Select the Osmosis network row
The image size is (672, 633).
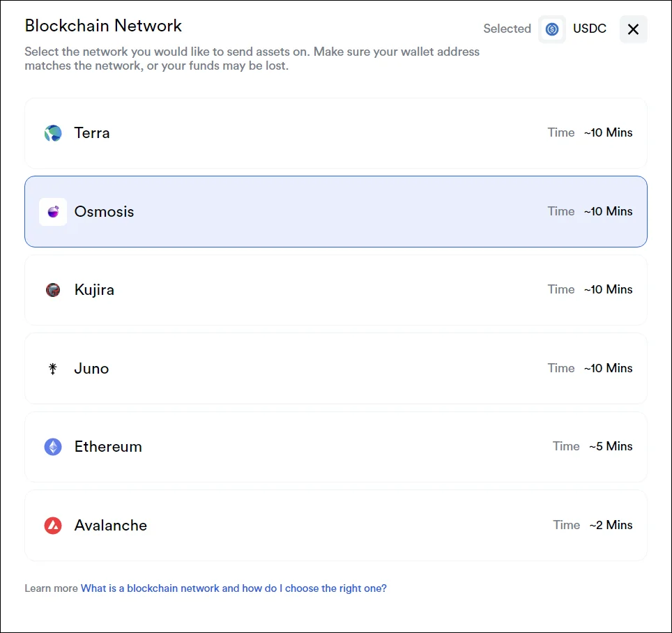click(336, 212)
